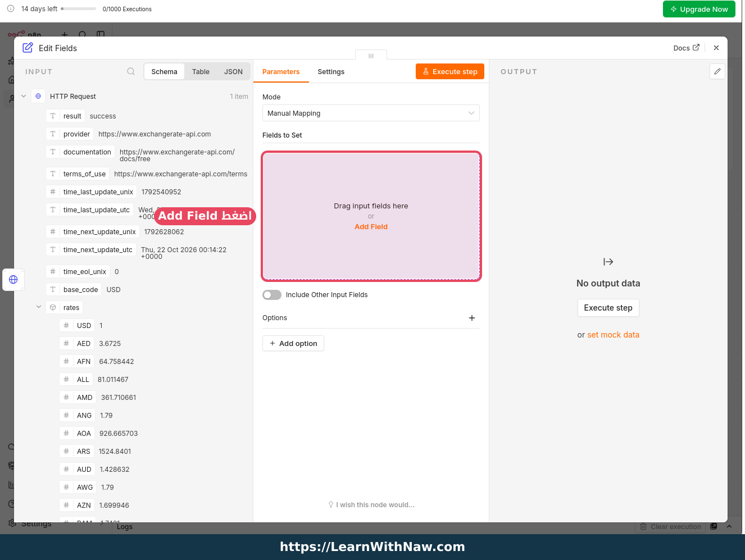Open the Docs external link
The image size is (745, 560).
(x=687, y=48)
